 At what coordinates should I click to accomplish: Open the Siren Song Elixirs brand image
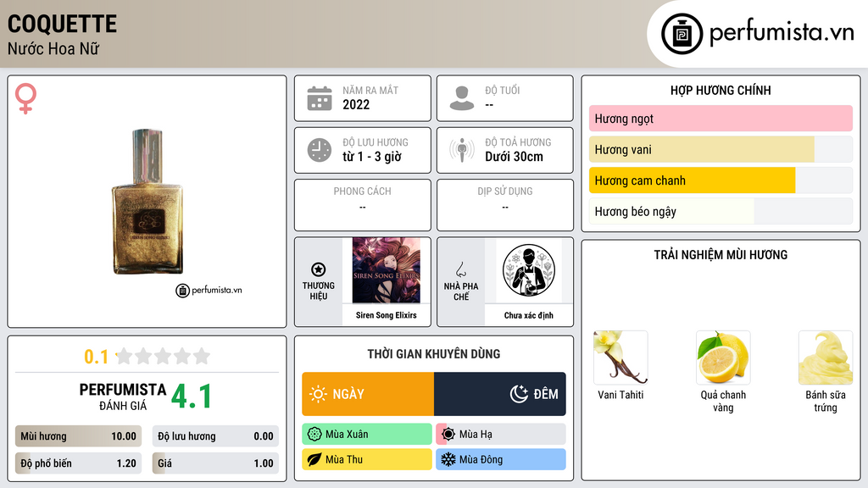click(x=387, y=270)
